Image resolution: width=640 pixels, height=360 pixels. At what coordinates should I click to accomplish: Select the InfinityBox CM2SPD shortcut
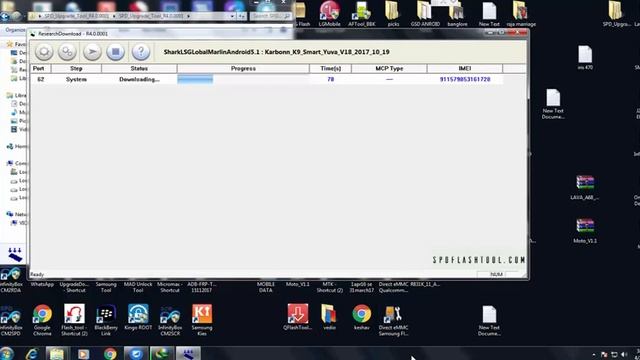coord(11,320)
